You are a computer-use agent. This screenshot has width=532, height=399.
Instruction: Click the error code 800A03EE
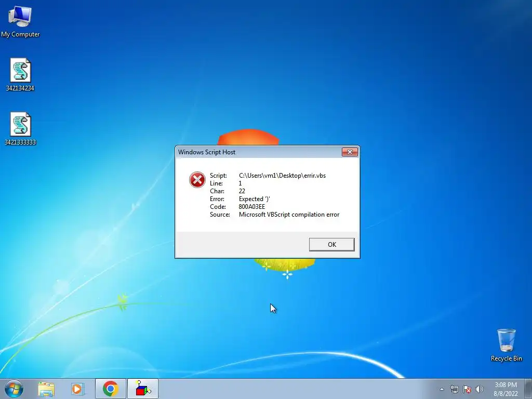[x=252, y=207]
